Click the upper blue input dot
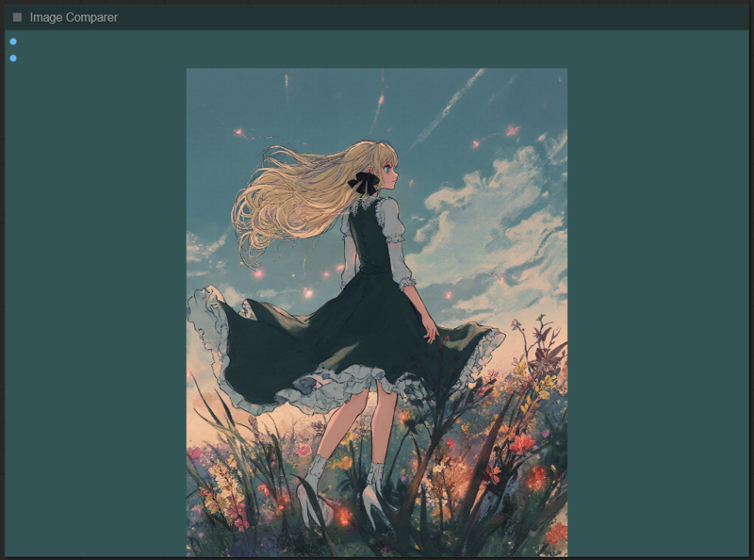Viewport: 754px width, 560px height. 13,41
